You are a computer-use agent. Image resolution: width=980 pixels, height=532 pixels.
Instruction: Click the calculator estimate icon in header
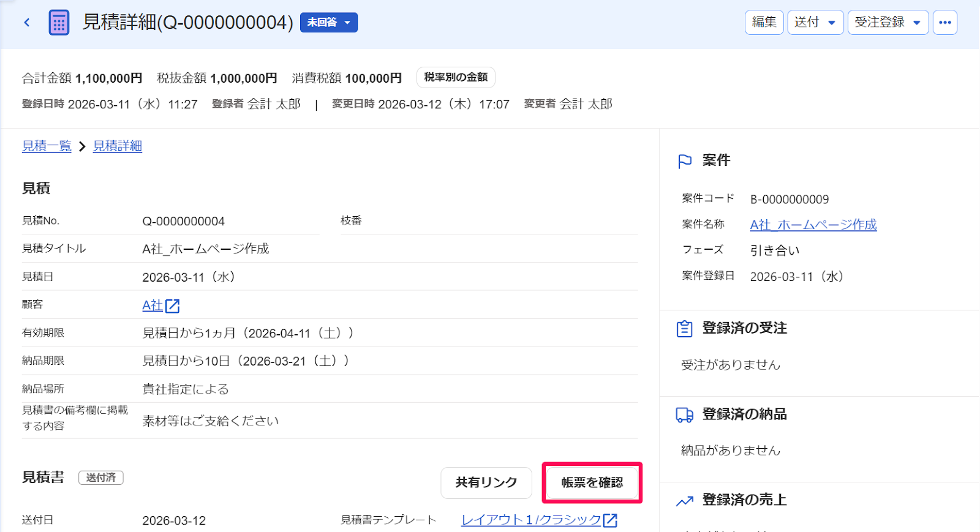pyautogui.click(x=59, y=23)
